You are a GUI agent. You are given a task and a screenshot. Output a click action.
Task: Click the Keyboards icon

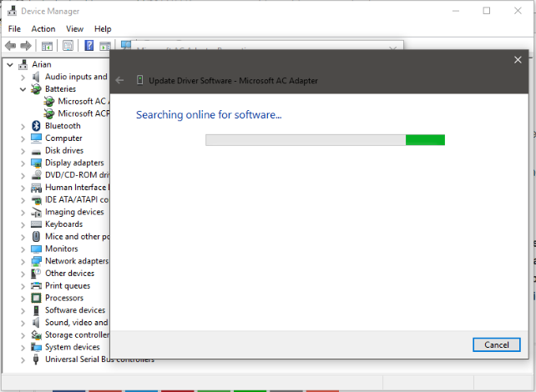[36, 224]
